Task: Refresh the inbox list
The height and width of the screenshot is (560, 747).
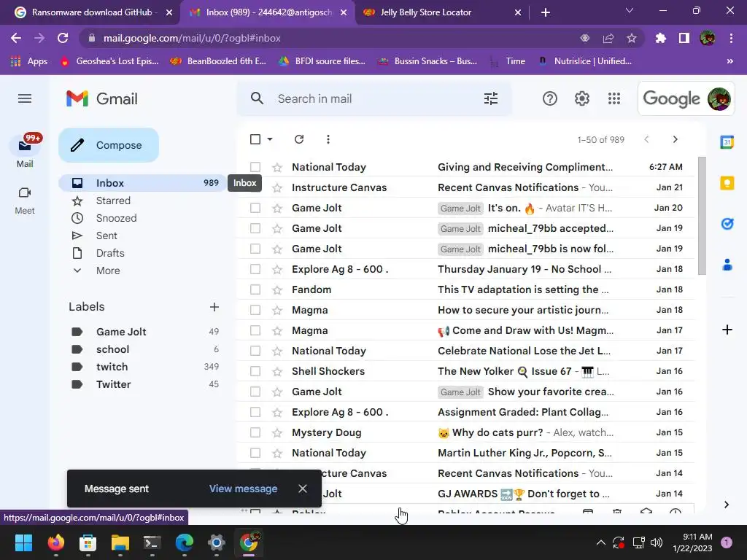Action: (x=299, y=139)
